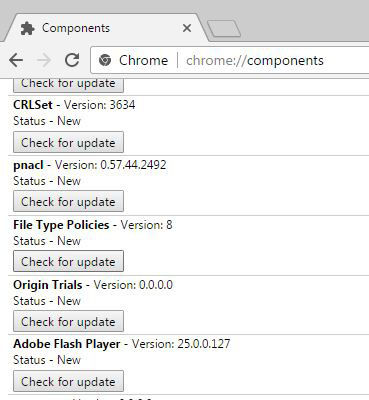Close the Components tab
Image resolution: width=369 pixels, height=400 pixels.
tap(187, 28)
